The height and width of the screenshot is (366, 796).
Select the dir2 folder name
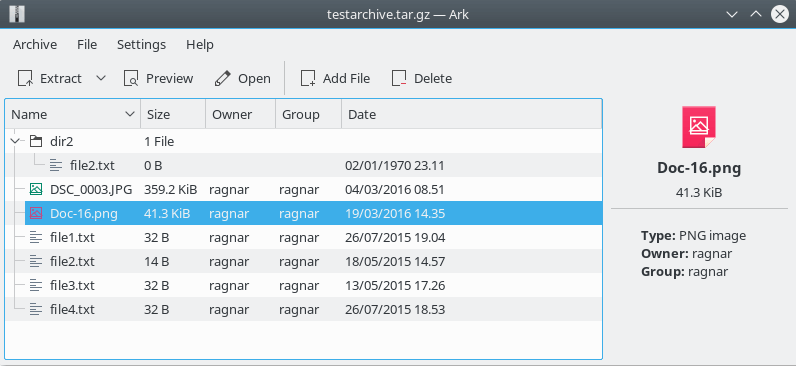(x=62, y=142)
